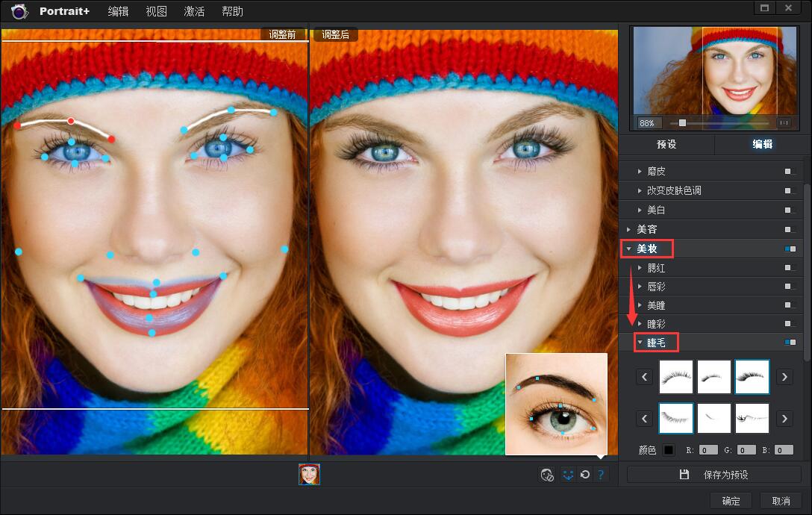Expand the 美白 section
Screen dimensions: 812x515
(x=640, y=210)
